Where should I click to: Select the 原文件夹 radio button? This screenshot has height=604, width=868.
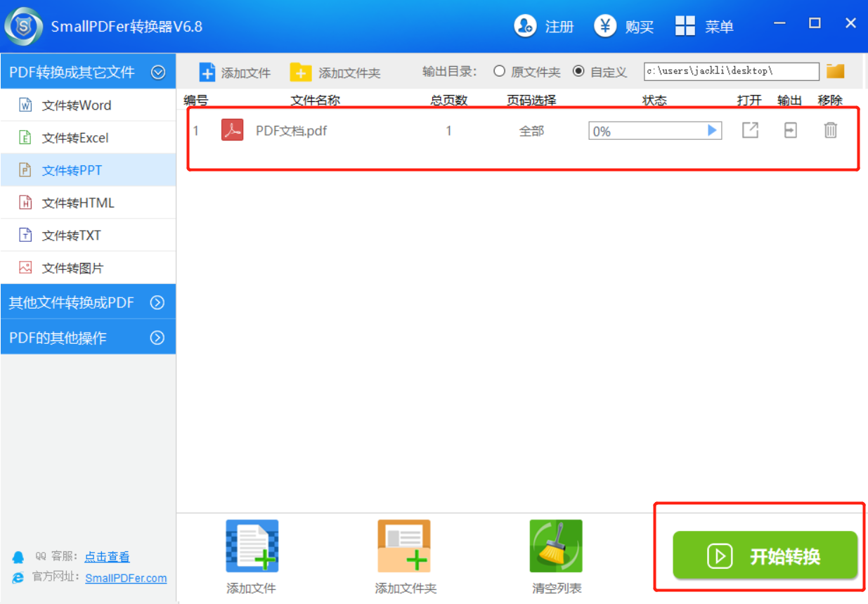click(x=499, y=71)
